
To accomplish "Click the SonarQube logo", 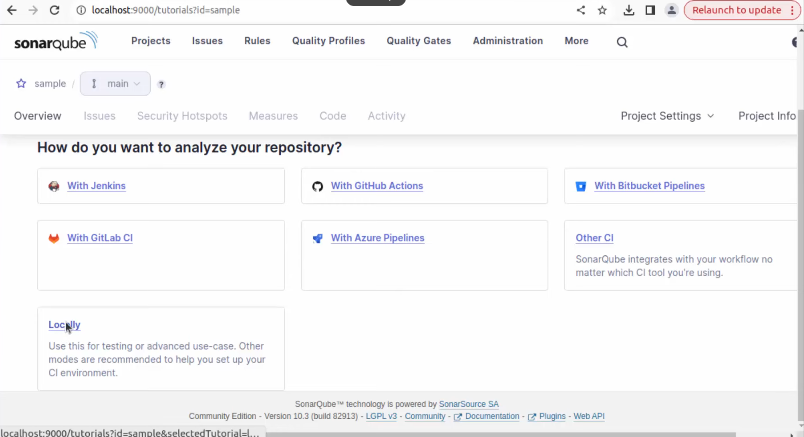I will coord(55,42).
